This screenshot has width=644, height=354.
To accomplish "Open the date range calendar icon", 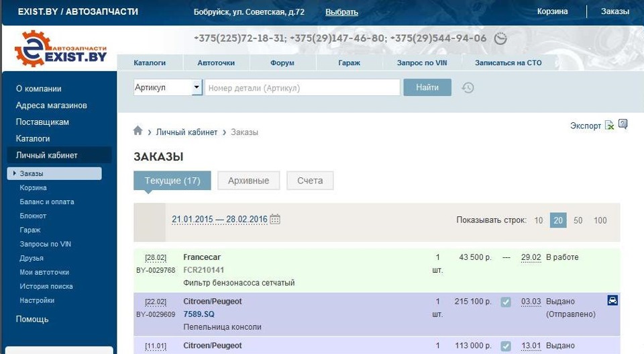I will tap(275, 219).
